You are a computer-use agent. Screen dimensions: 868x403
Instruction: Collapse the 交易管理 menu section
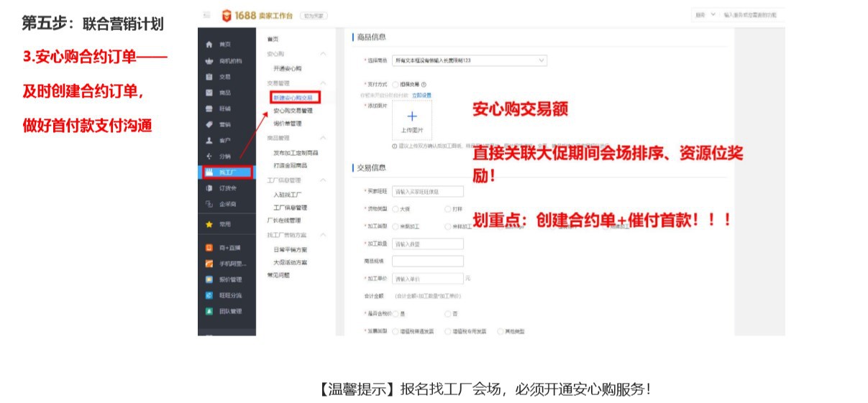coord(323,83)
